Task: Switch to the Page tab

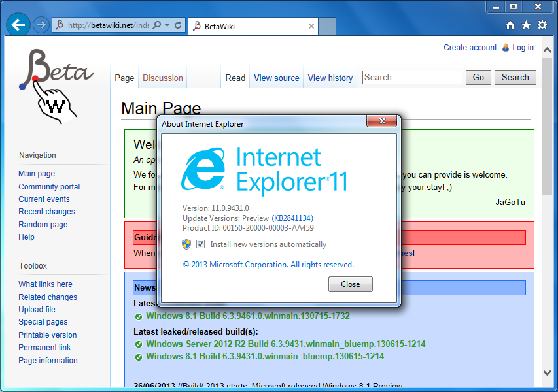Action: [x=124, y=78]
